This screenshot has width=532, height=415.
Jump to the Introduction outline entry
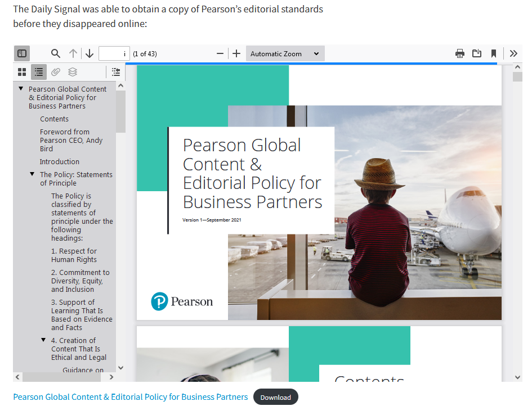coord(59,161)
